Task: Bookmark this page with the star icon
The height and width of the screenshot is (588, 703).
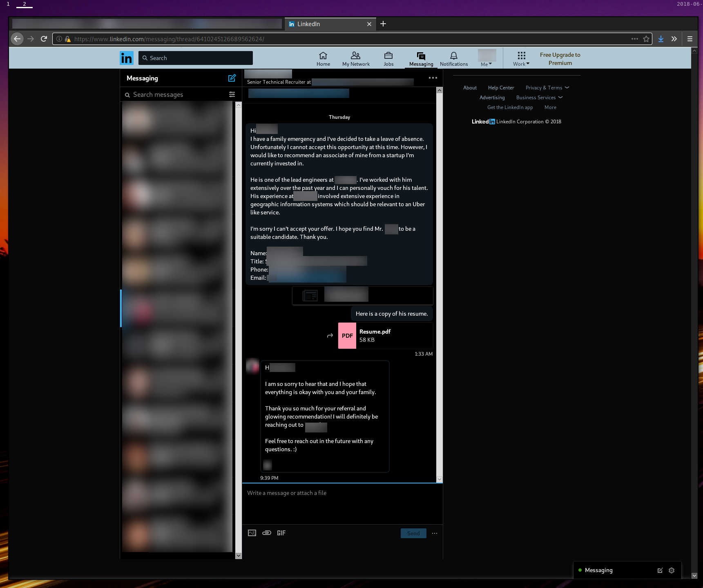Action: (x=646, y=39)
